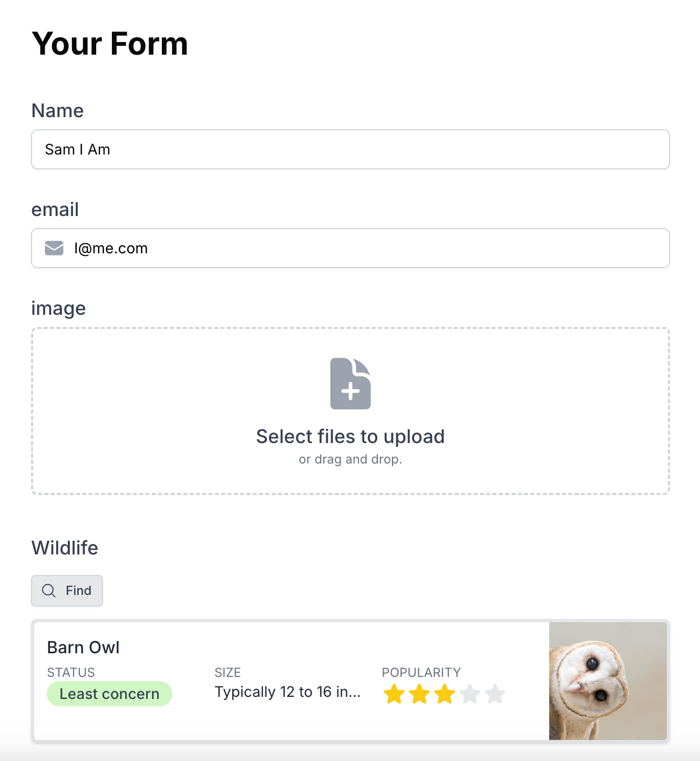Click the Name field label
The width and height of the screenshot is (700, 761).
[x=58, y=111]
